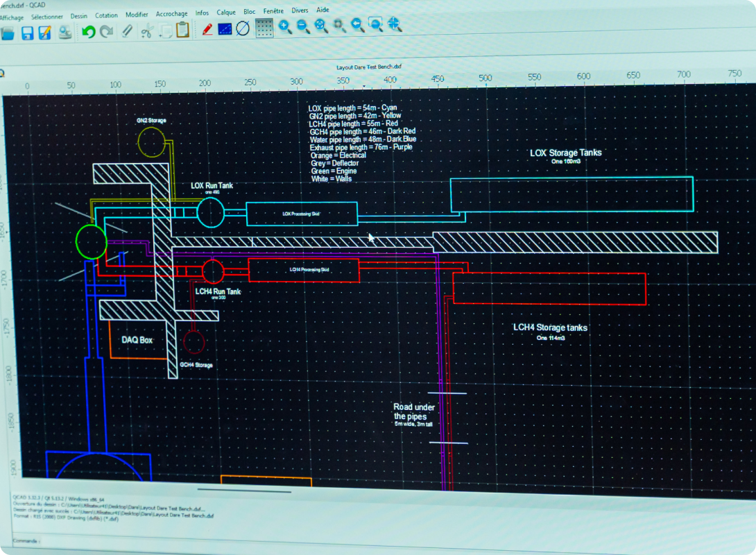Toggle the blue screen-based linetypes icon
The height and width of the screenshot is (555, 756).
tap(225, 28)
